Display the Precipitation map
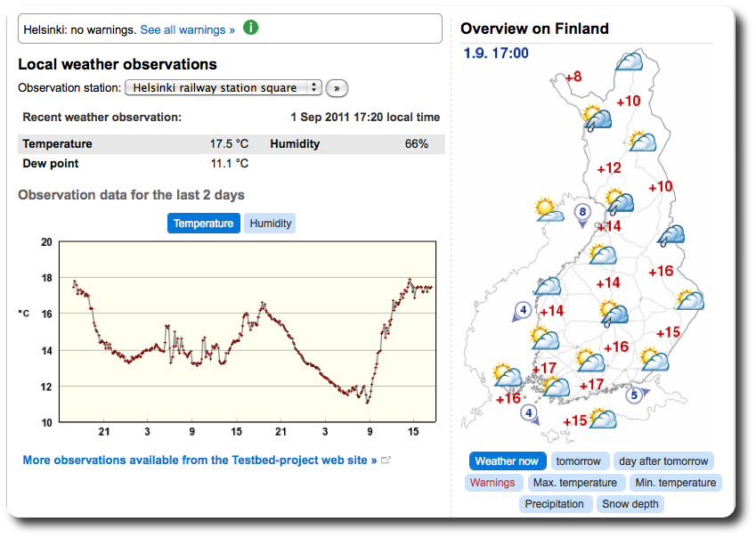Viewport: 756px width, 538px height. tap(555, 504)
